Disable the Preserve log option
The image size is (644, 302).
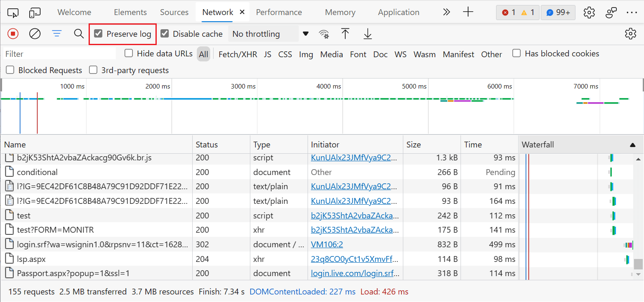[x=98, y=34]
